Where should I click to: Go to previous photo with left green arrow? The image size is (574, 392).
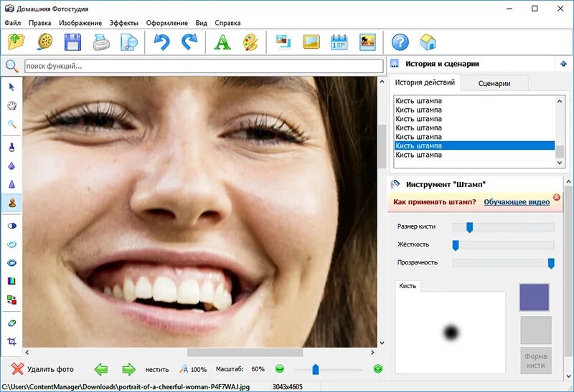coord(101,369)
